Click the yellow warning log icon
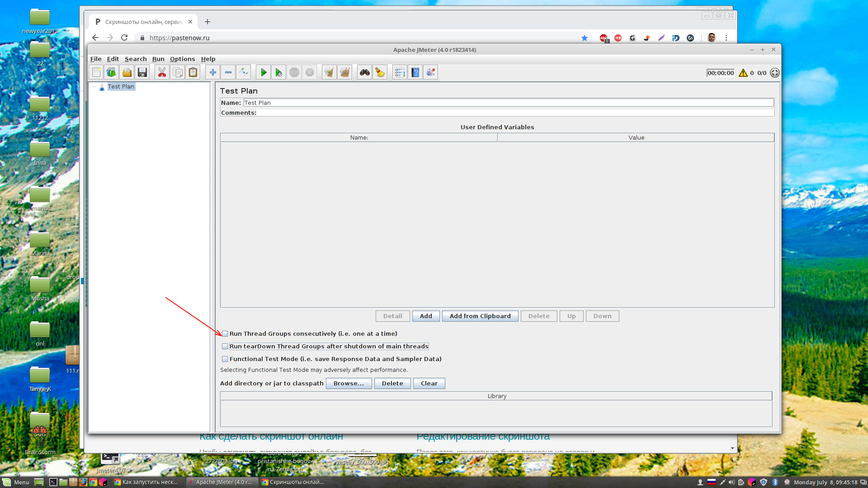 pos(743,73)
